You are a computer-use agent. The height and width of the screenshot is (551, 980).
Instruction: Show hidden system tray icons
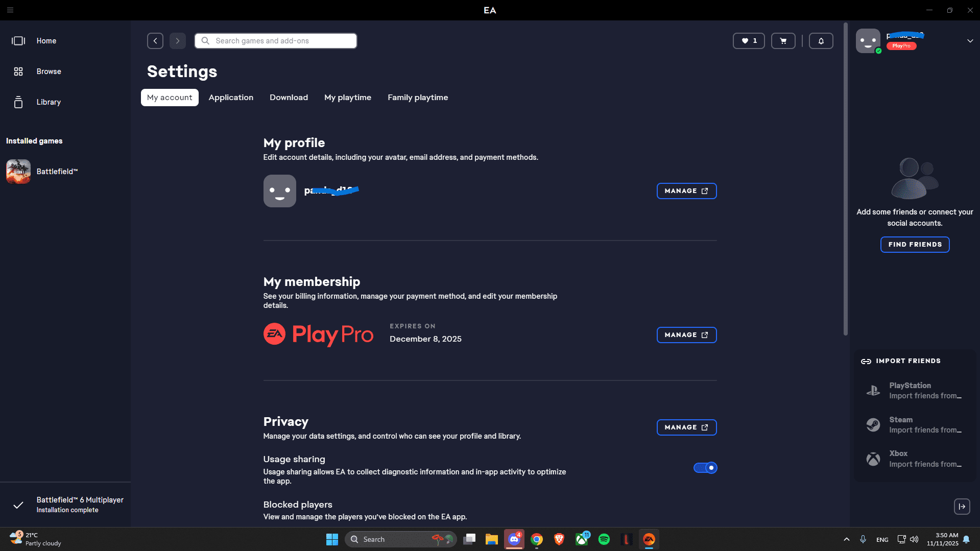pos(846,539)
